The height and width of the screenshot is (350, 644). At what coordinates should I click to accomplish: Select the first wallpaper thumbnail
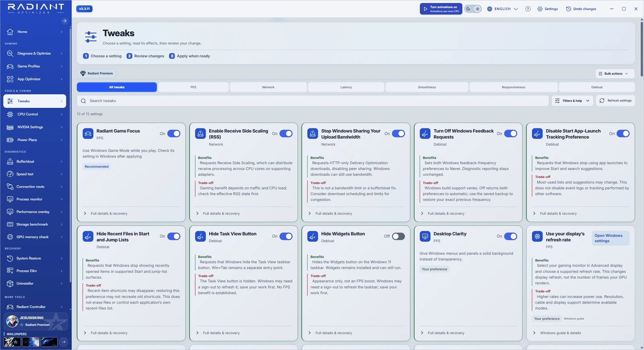pos(12,342)
